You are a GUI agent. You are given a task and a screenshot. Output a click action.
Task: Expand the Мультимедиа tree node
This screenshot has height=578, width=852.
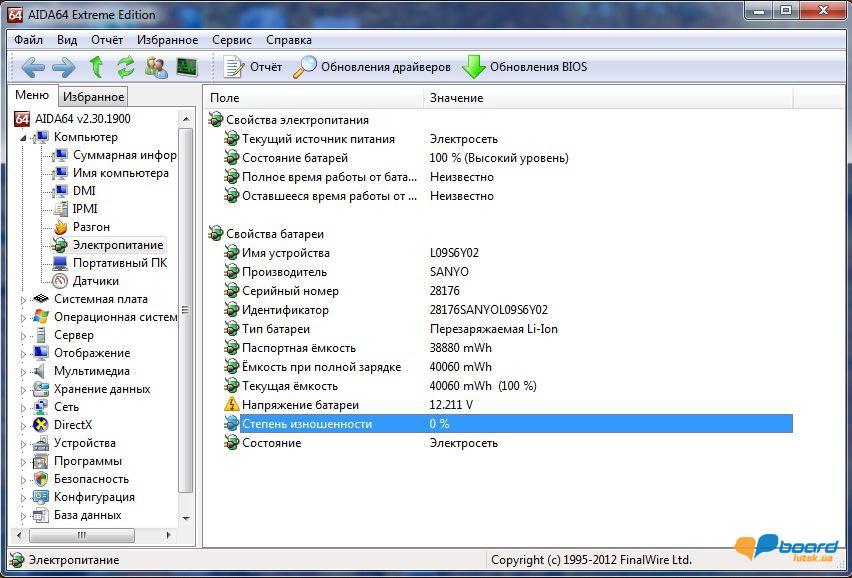25,371
